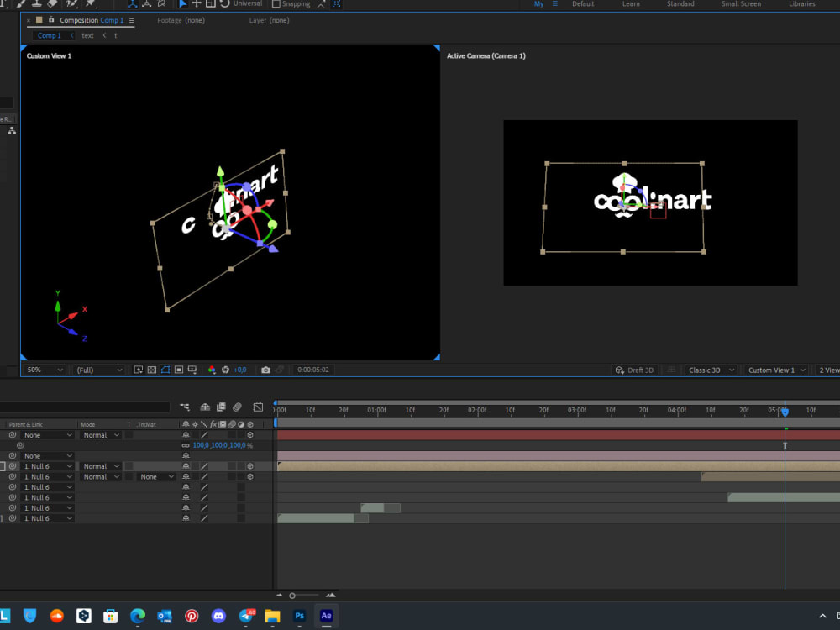
Task: Open the Normal blend mode dropdown
Action: [x=99, y=435]
